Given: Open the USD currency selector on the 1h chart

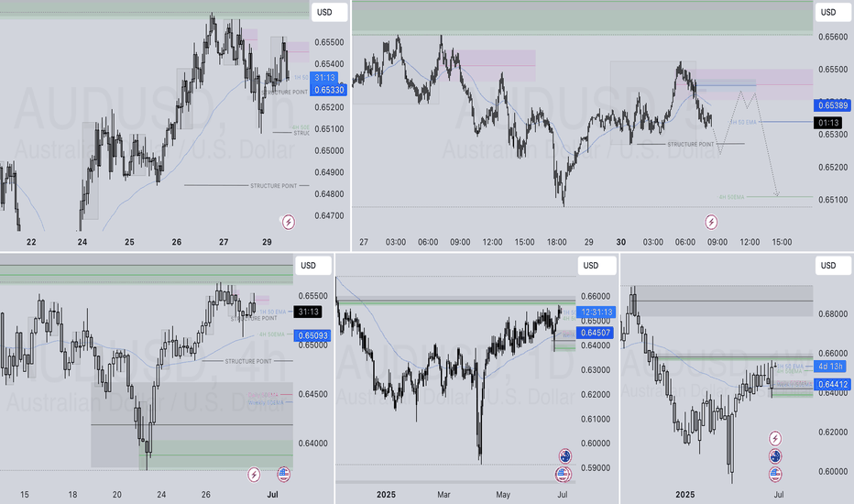Looking at the screenshot, I should click(x=330, y=12).
